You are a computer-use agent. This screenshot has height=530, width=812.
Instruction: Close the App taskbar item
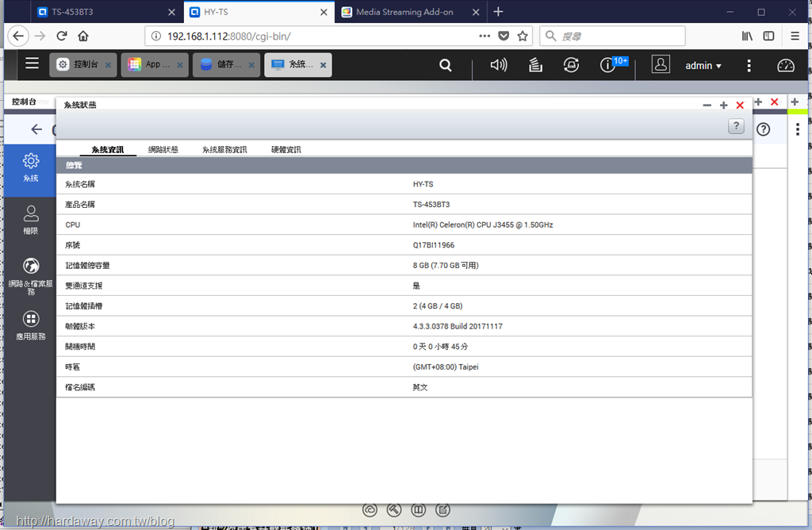pos(180,65)
